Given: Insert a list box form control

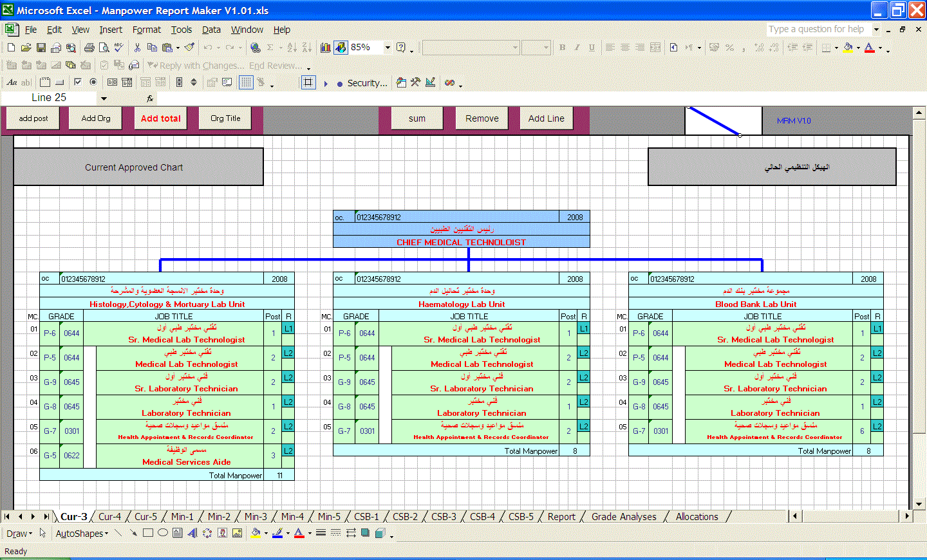Looking at the screenshot, I should pyautogui.click(x=112, y=82).
